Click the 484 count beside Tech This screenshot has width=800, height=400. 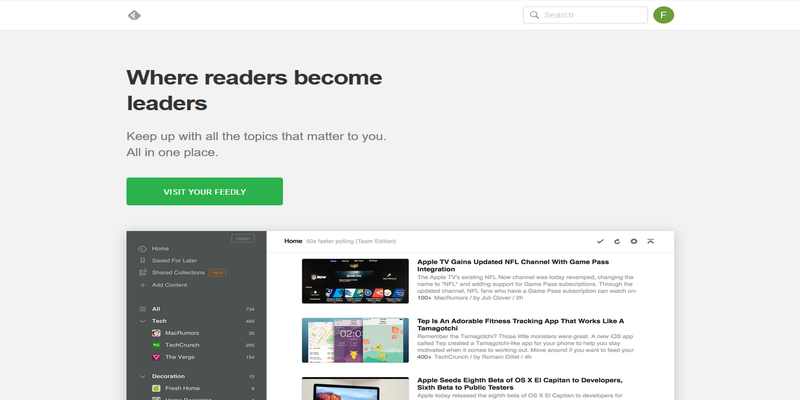(250, 321)
